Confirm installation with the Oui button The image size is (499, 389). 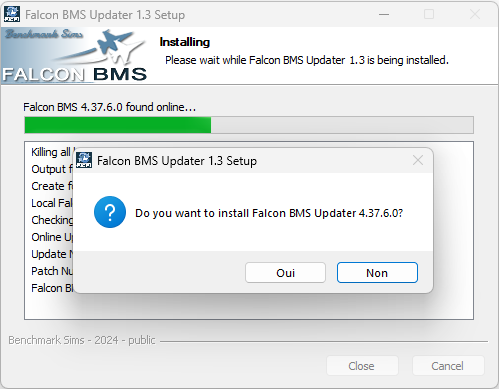(x=285, y=273)
